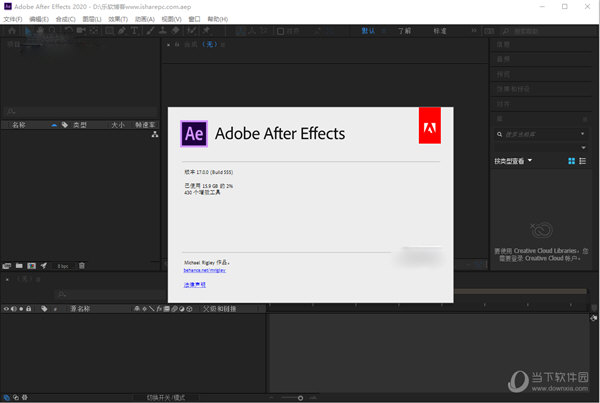Sort Project panel by the 名称 column
The image size is (600, 403).
19,125
